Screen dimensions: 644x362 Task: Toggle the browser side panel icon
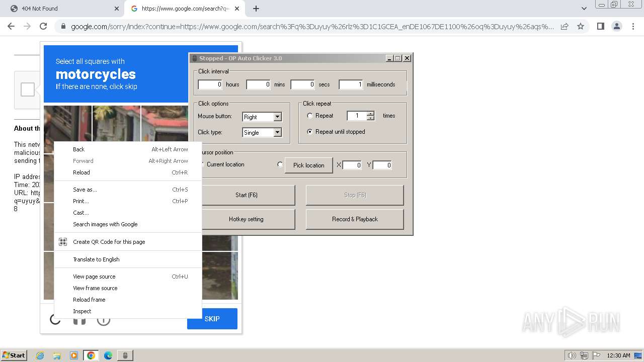(600, 26)
